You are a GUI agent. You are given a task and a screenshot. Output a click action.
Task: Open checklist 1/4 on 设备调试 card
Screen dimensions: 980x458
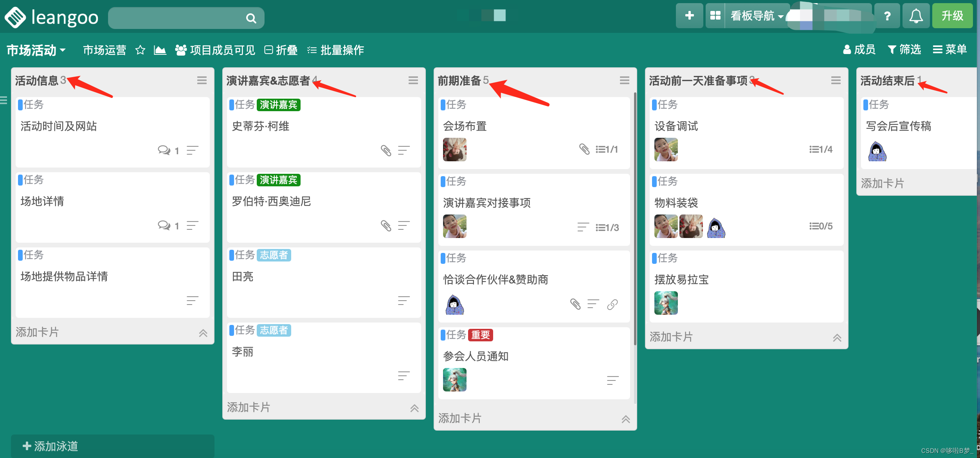pos(821,149)
